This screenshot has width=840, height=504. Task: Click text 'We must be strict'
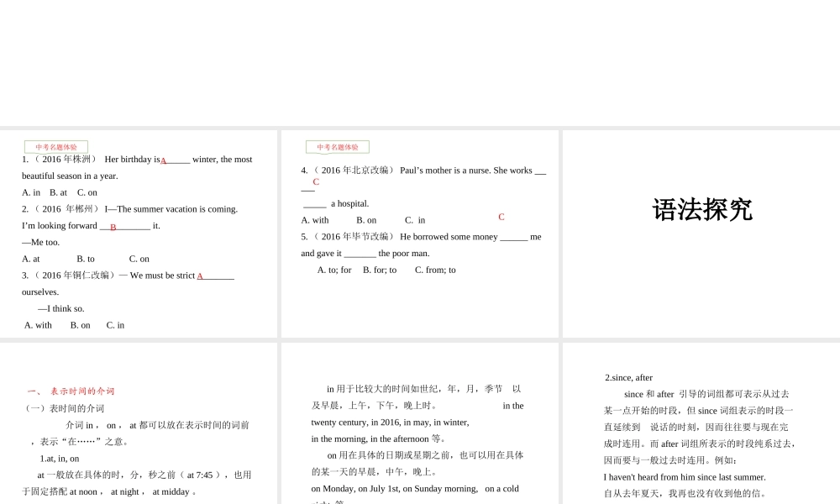[x=162, y=276]
